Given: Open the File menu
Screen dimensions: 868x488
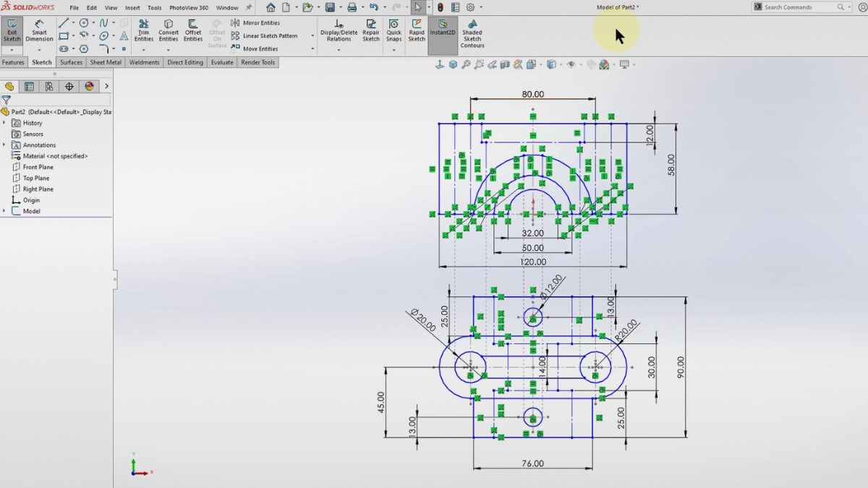Looking at the screenshot, I should point(74,7).
